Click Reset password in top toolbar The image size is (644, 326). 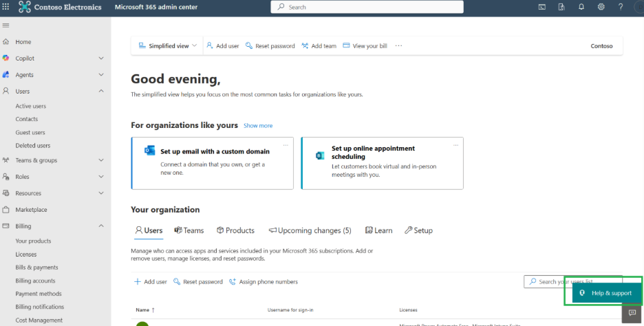pyautogui.click(x=270, y=46)
